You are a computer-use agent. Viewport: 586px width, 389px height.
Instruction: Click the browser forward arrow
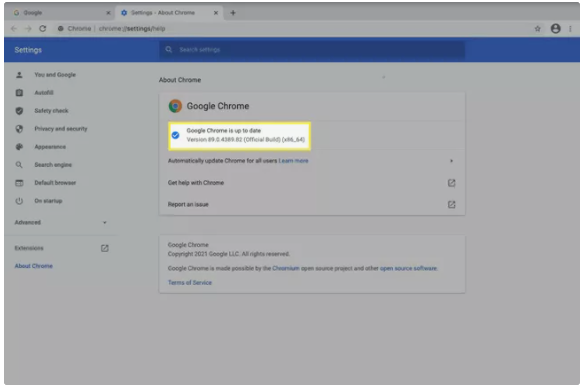click(x=28, y=28)
